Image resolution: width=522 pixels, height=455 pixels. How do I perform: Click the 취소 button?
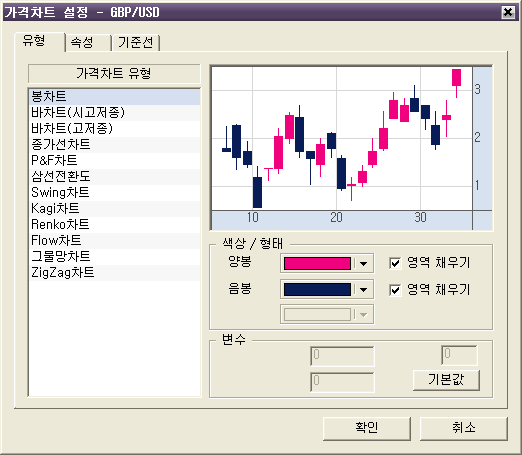click(x=464, y=428)
